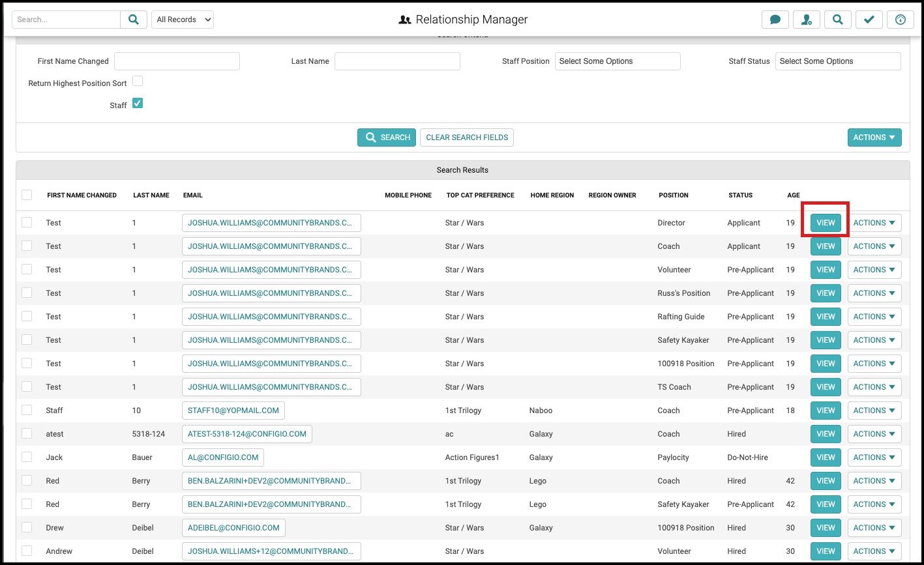This screenshot has height=565, width=924.
Task: Sort by EMAIL column header
Action: point(193,196)
